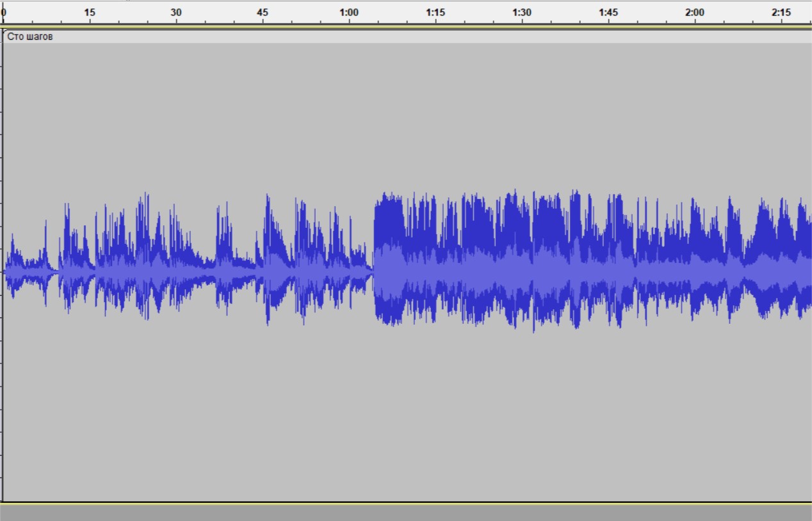Screen dimensions: 812x521
Task: Move the playhead to the 1:30 mark
Action: pyautogui.click(x=522, y=12)
